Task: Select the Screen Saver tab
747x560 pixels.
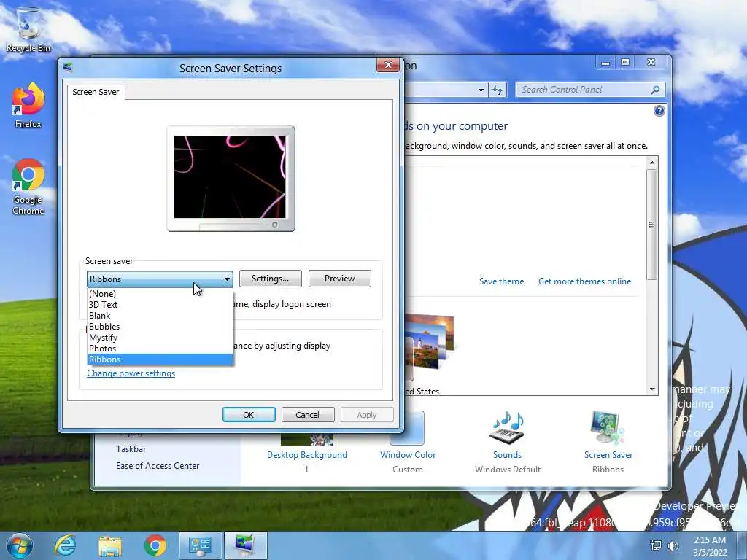Action: 96,92
